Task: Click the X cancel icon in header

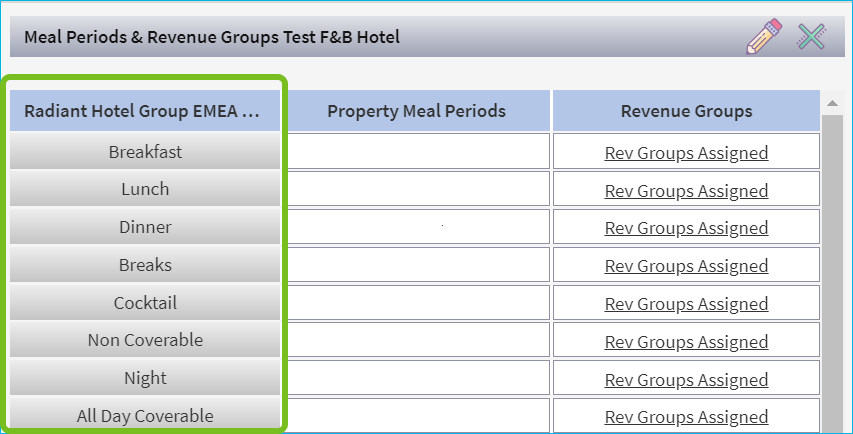Action: (x=811, y=37)
